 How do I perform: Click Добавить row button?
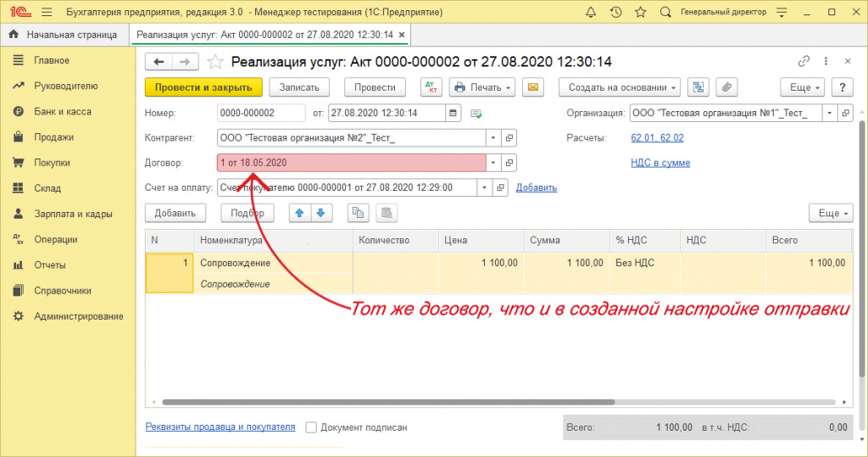175,214
